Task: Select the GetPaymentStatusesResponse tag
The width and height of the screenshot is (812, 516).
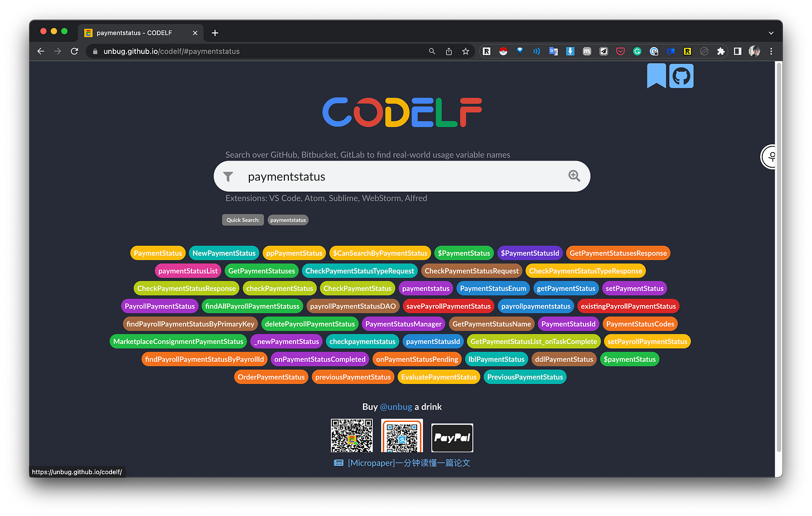Action: coord(618,253)
